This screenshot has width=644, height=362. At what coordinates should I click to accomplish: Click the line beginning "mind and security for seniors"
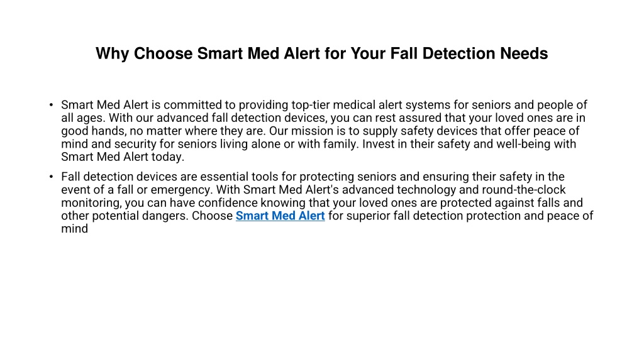tap(319, 144)
